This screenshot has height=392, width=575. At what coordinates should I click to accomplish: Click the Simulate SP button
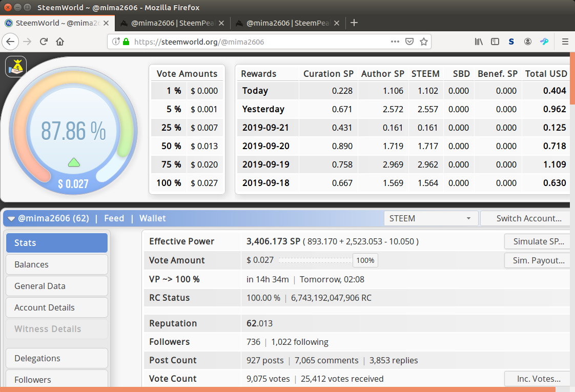click(538, 242)
